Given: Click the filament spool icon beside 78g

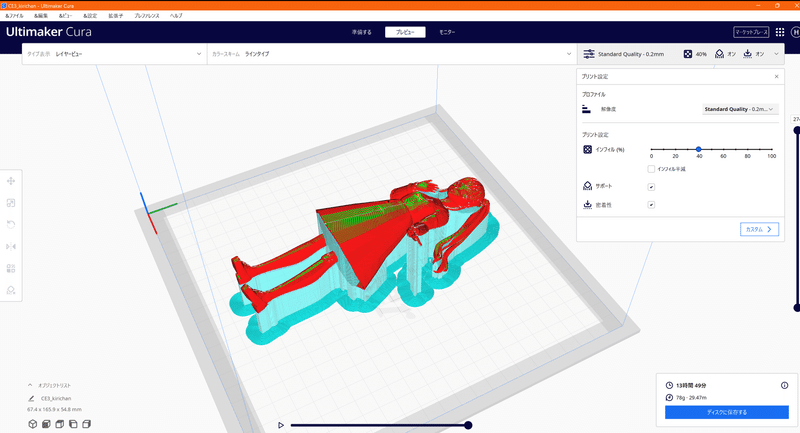Looking at the screenshot, I should (669, 397).
